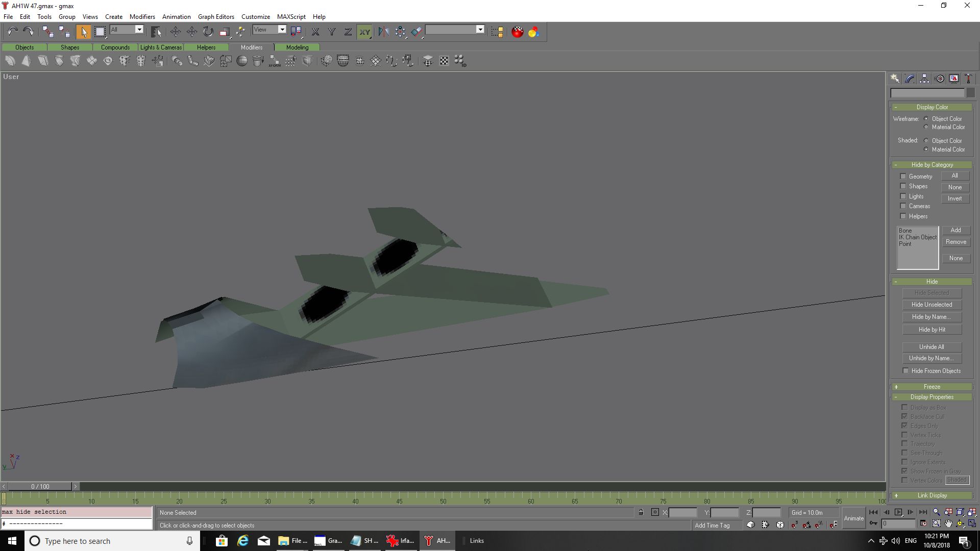
Task: Enable Hide Frozen Objects checkbox
Action: [x=905, y=371]
